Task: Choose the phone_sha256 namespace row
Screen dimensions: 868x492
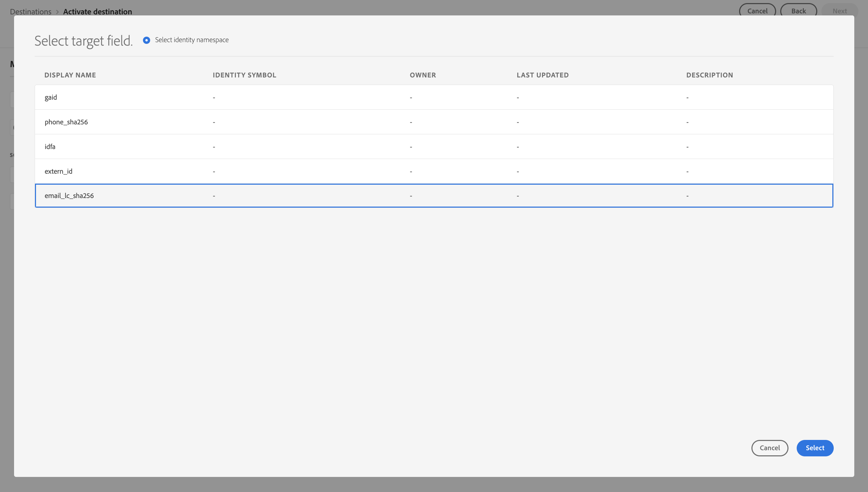Action: coord(434,122)
